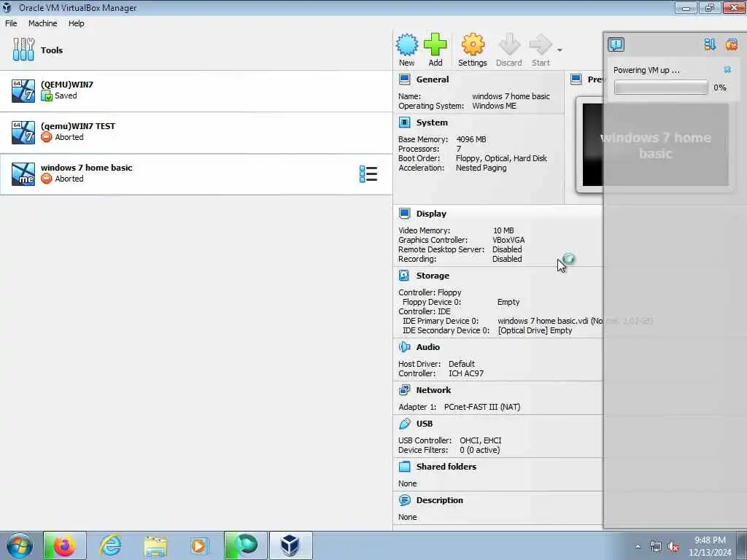Open the Shared folders header
Viewport: 747px width, 560px height.
coord(446,467)
